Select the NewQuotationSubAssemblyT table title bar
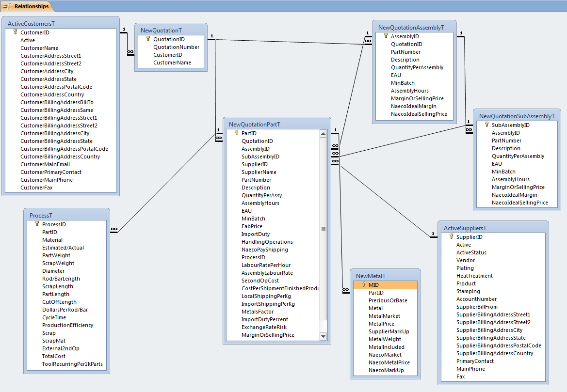The width and height of the screenshot is (567, 392). pyautogui.click(x=517, y=116)
